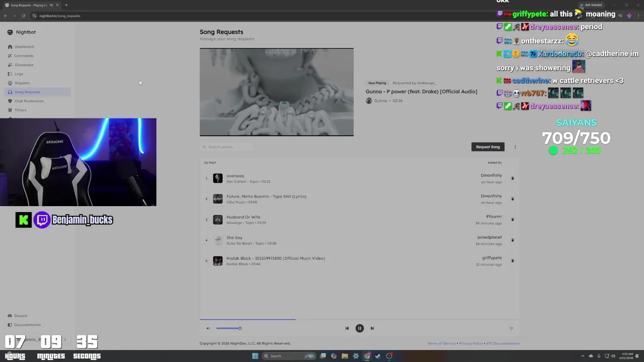Open the Regulars page

[x=22, y=83]
